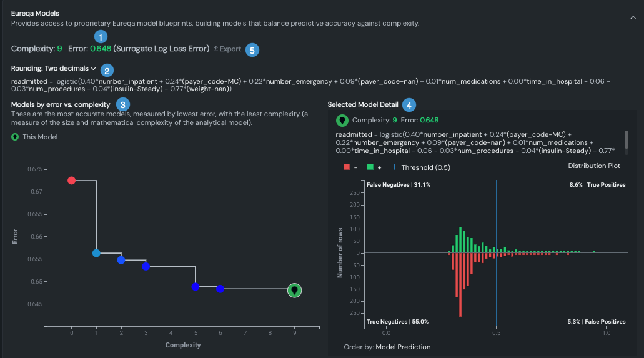Viewport: 644px width, 358px height.
Task: Collapse the Eureqa Models section chevron
Action: [x=633, y=18]
